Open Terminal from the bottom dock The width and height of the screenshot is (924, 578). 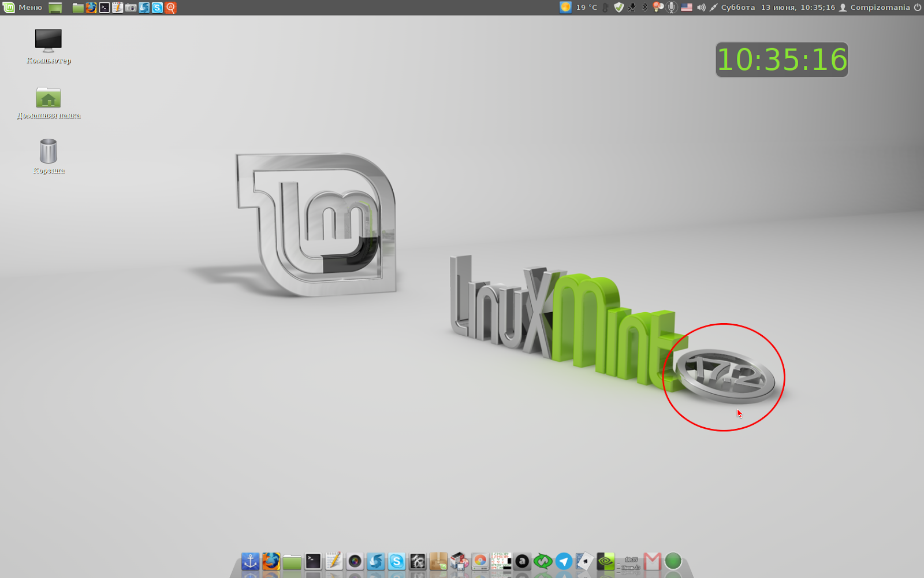pyautogui.click(x=313, y=561)
